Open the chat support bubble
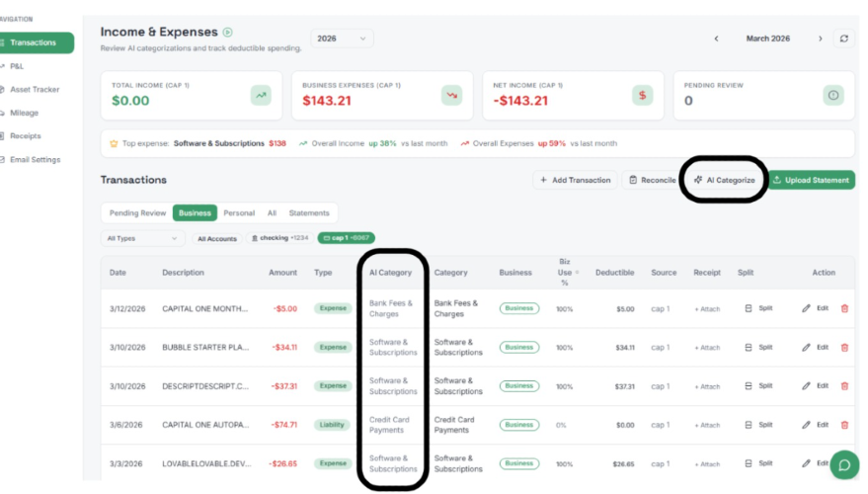This screenshot has width=868, height=494. click(x=844, y=464)
